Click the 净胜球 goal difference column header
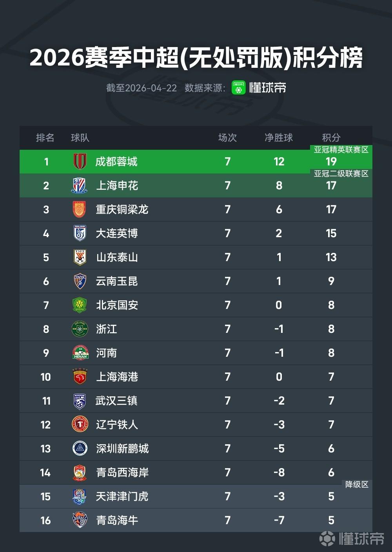Viewport: 392px width, 552px height. (x=279, y=138)
